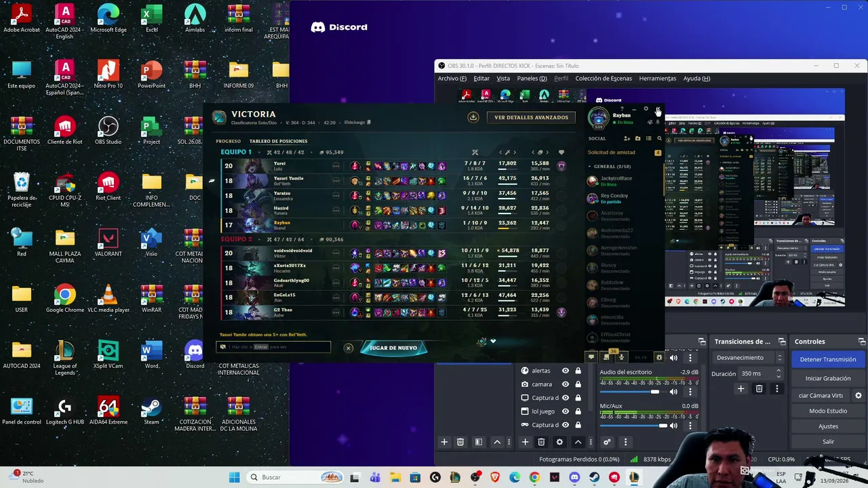Open the sources panel three-dot menu
The width and height of the screenshot is (868, 488).
pos(591,442)
